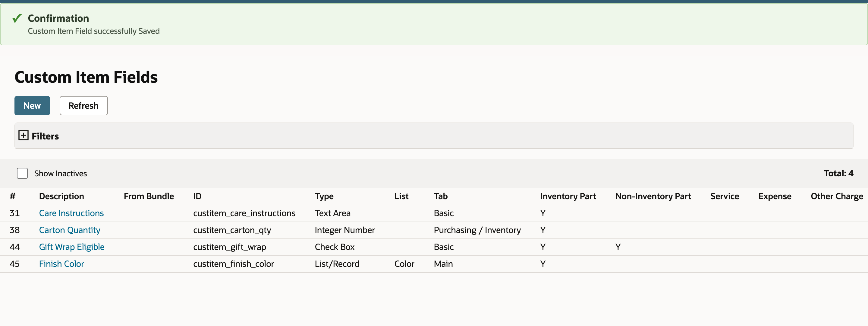Image resolution: width=868 pixels, height=326 pixels.
Task: Click the 'Custom Item Field successfully Saved' message
Action: [x=94, y=31]
